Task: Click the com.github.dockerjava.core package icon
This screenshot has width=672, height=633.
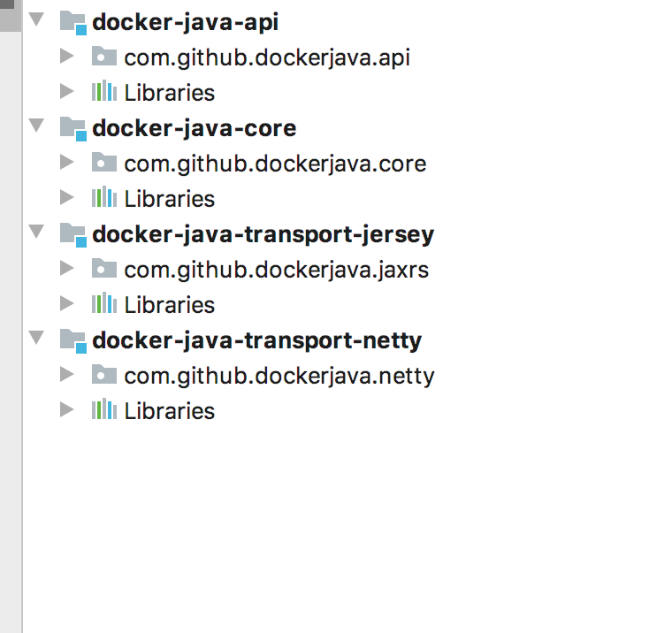Action: pos(104,162)
